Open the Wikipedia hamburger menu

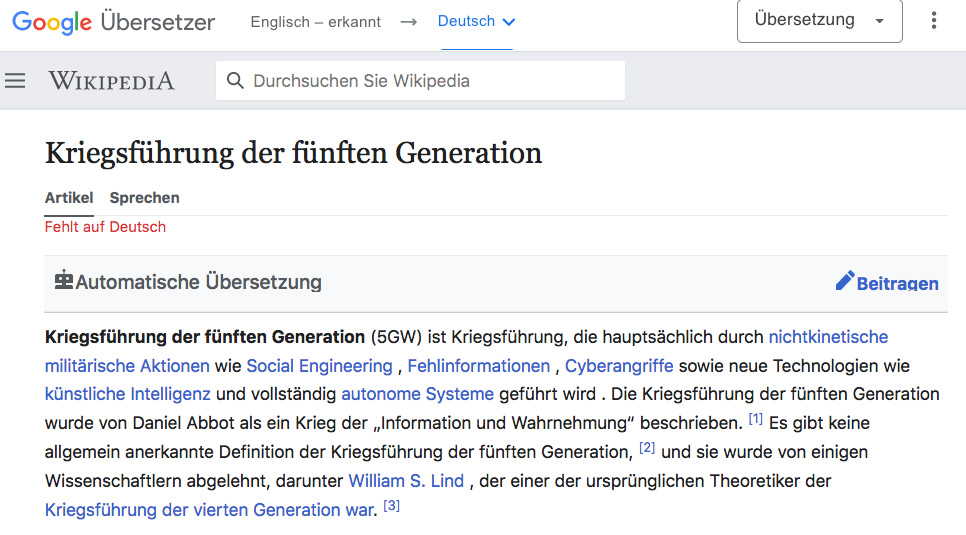click(15, 81)
